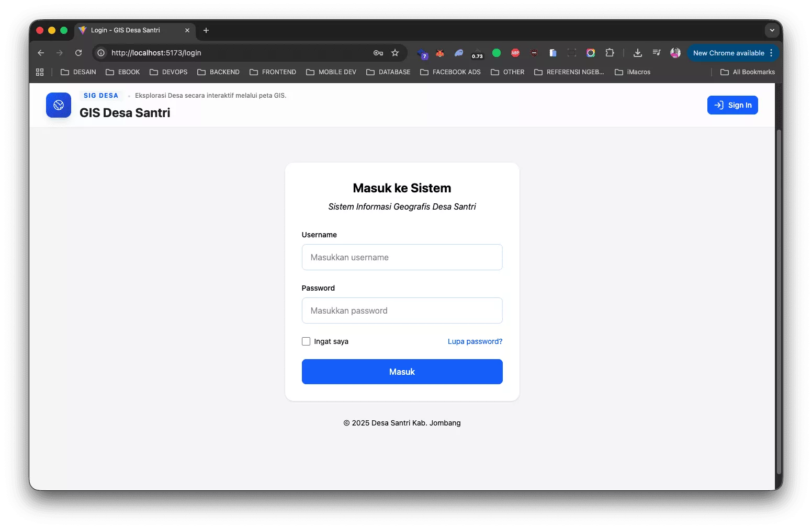Image resolution: width=812 pixels, height=529 pixels.
Task: Open the Chrome downloads icon
Action: tap(637, 53)
